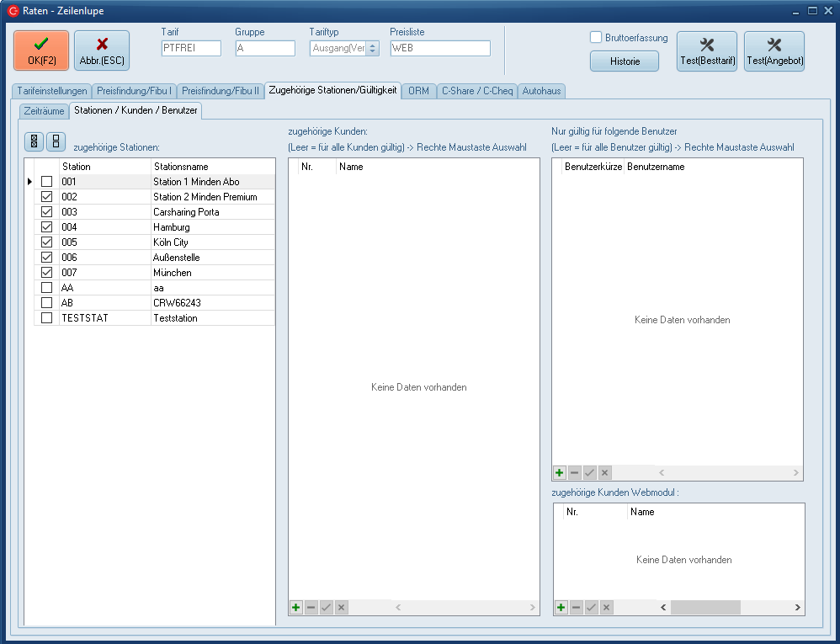Uncheck the station 004 Hamburg checkbox
The width and height of the screenshot is (840, 644).
47,227
